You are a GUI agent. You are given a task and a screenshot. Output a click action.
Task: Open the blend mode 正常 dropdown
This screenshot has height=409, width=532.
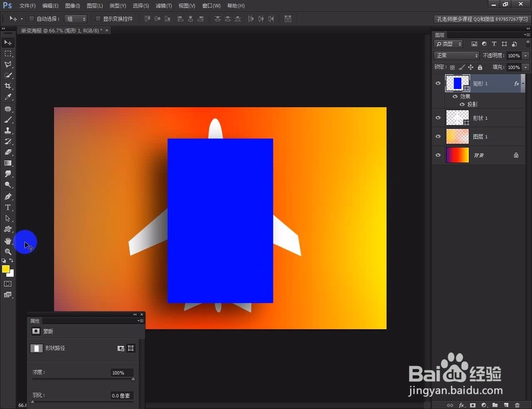456,56
